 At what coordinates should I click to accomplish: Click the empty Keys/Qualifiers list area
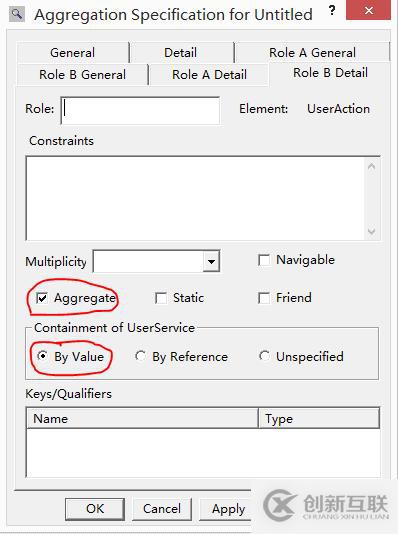tap(203, 453)
